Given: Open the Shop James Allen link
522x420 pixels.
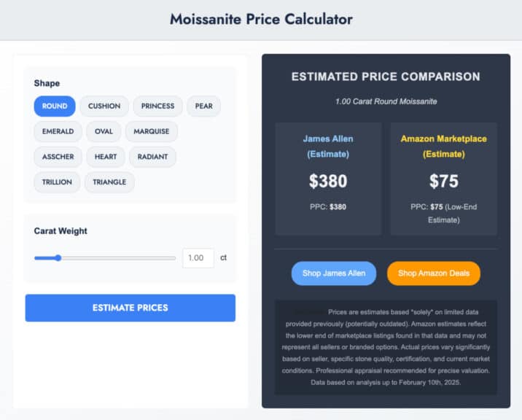Looking at the screenshot, I should pyautogui.click(x=334, y=273).
